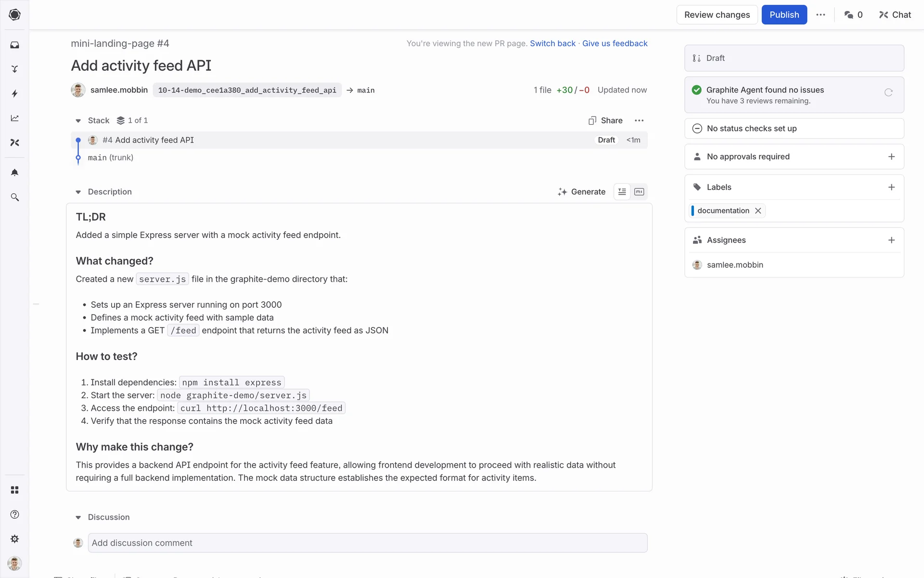Switch description to rich text view
This screenshot has height=578, width=924.
point(622,192)
